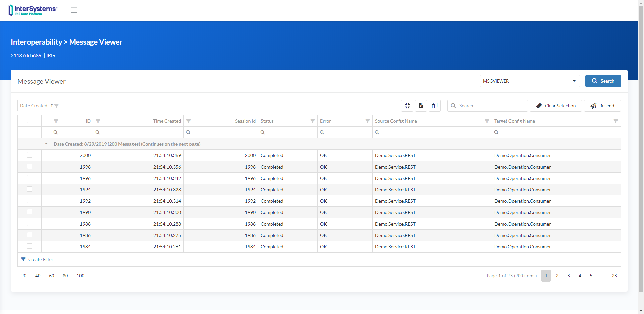Check the row with ID 1986
The width and height of the screenshot is (644, 314).
[x=30, y=235]
